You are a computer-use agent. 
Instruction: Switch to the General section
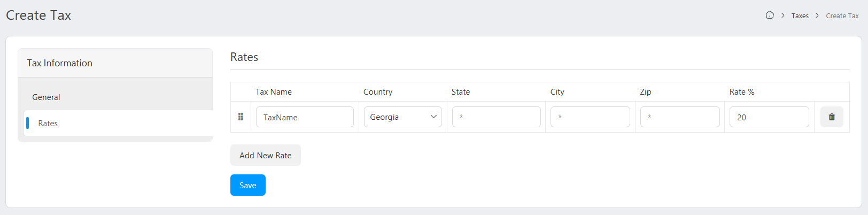pos(46,97)
